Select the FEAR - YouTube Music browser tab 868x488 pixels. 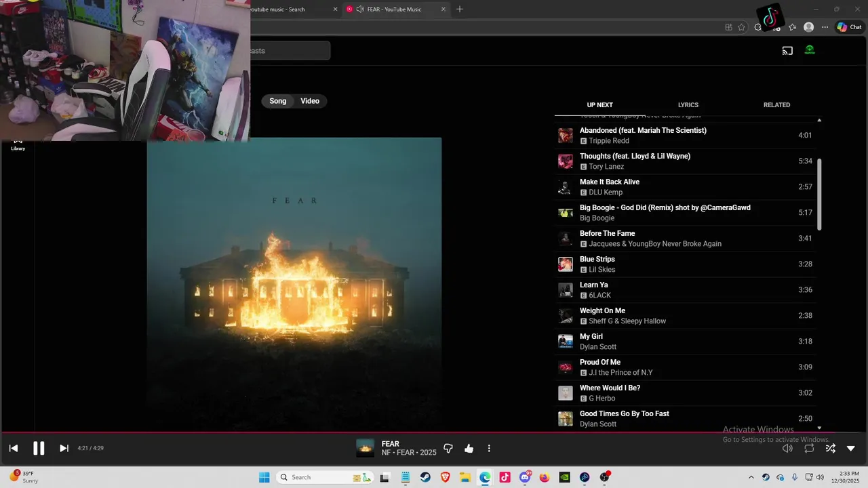coord(395,9)
